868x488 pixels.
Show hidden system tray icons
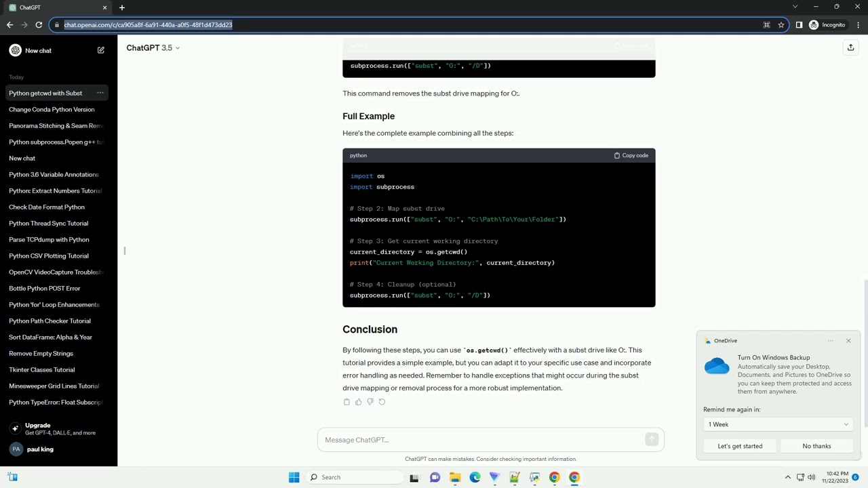[x=787, y=477]
